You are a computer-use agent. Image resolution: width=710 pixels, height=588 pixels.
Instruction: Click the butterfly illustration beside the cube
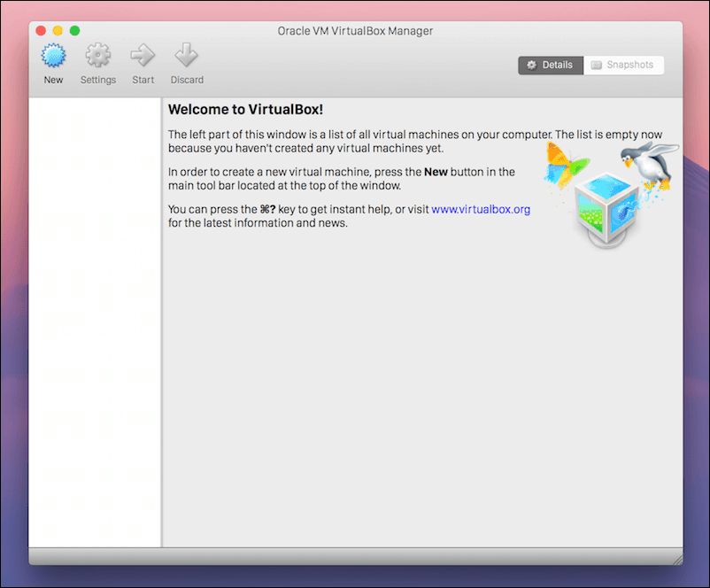point(567,164)
